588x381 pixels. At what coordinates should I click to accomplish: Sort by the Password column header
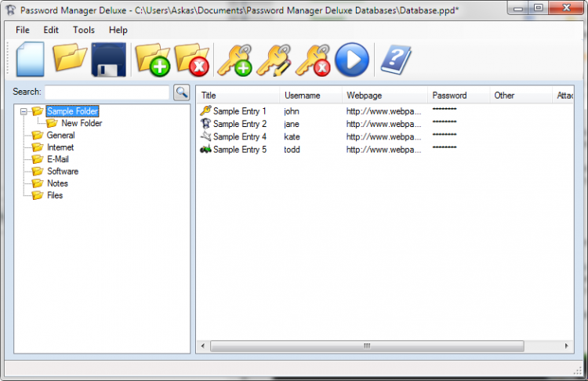pyautogui.click(x=459, y=96)
